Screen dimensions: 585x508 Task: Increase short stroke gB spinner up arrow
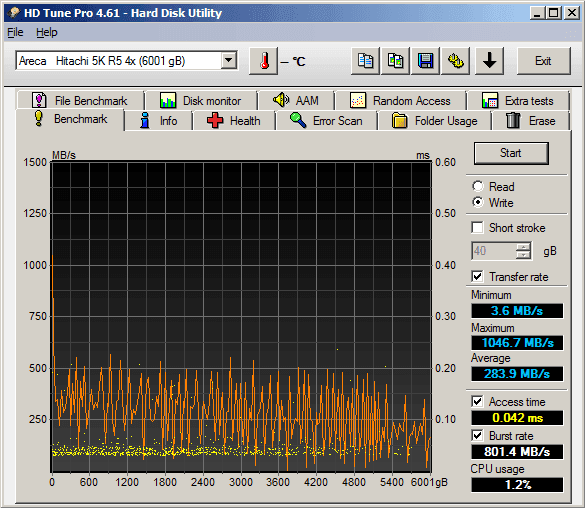523,247
